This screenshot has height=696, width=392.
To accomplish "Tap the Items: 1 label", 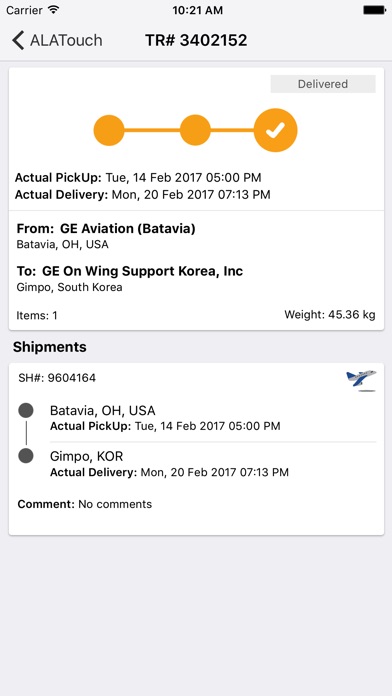I will pyautogui.click(x=37, y=316).
